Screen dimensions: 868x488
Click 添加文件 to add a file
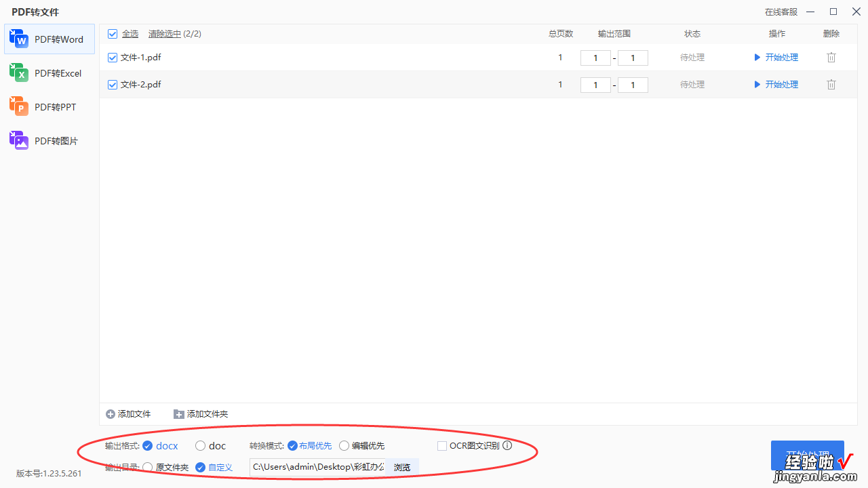click(134, 414)
